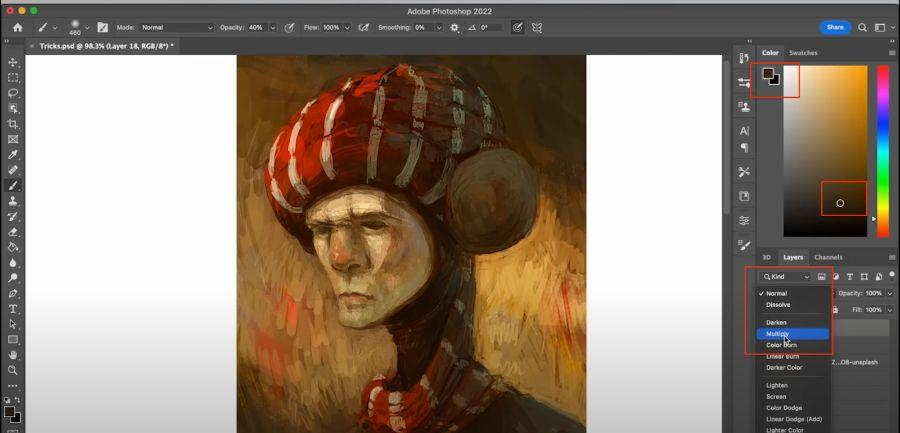Select the Path Selection tool
This screenshot has width=900, height=433.
[13, 324]
